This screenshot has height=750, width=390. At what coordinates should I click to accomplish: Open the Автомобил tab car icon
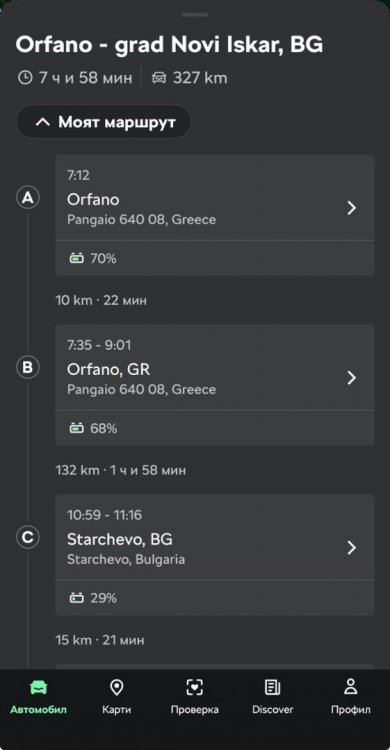tap(38, 688)
